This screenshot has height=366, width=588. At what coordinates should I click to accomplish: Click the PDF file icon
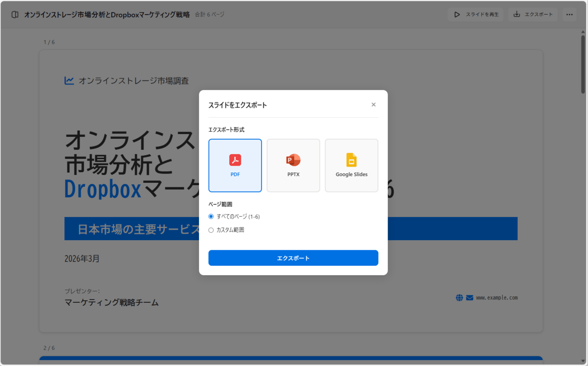coord(235,160)
